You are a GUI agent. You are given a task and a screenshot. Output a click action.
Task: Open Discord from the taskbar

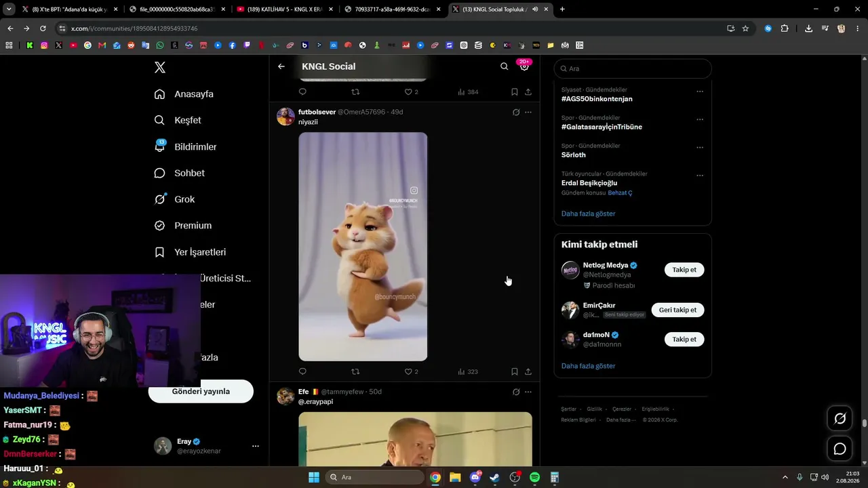[475, 477]
